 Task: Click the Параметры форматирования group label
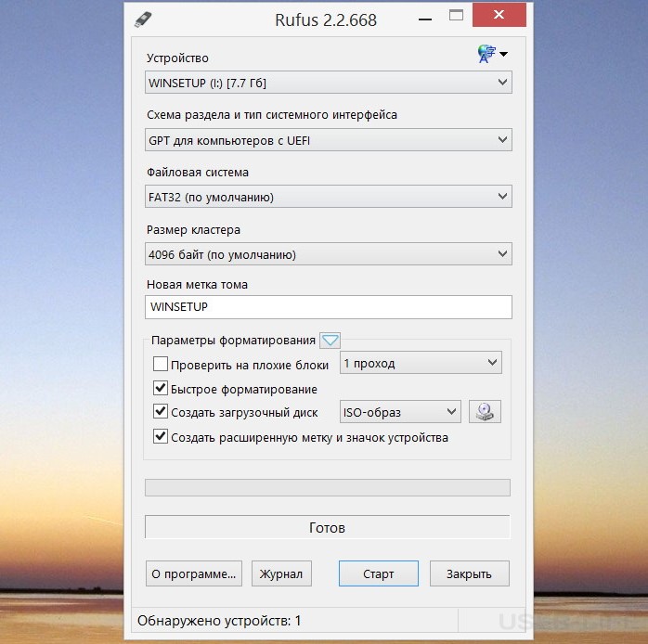pyautogui.click(x=233, y=341)
